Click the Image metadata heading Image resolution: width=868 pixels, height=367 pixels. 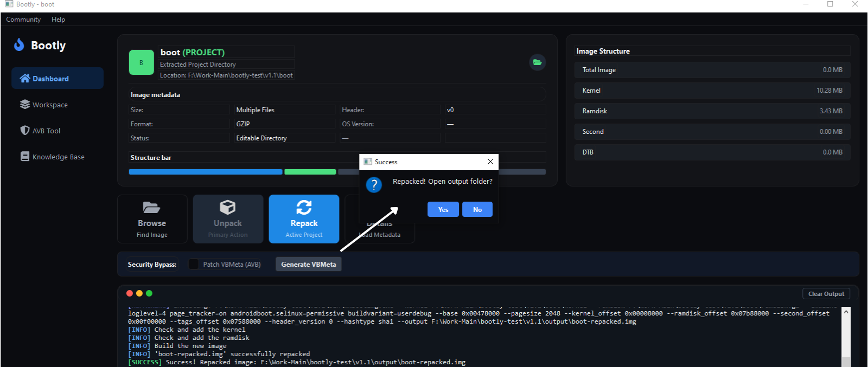pyautogui.click(x=156, y=94)
